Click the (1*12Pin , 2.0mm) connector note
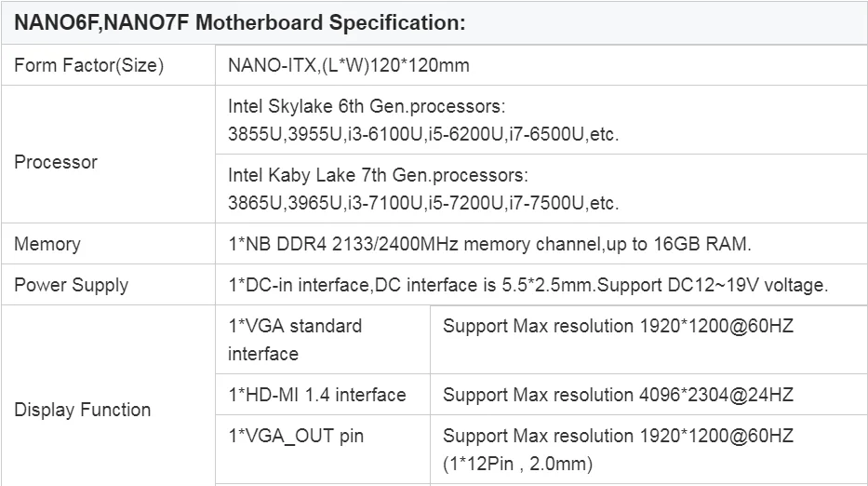This screenshot has width=868, height=486. [x=517, y=464]
